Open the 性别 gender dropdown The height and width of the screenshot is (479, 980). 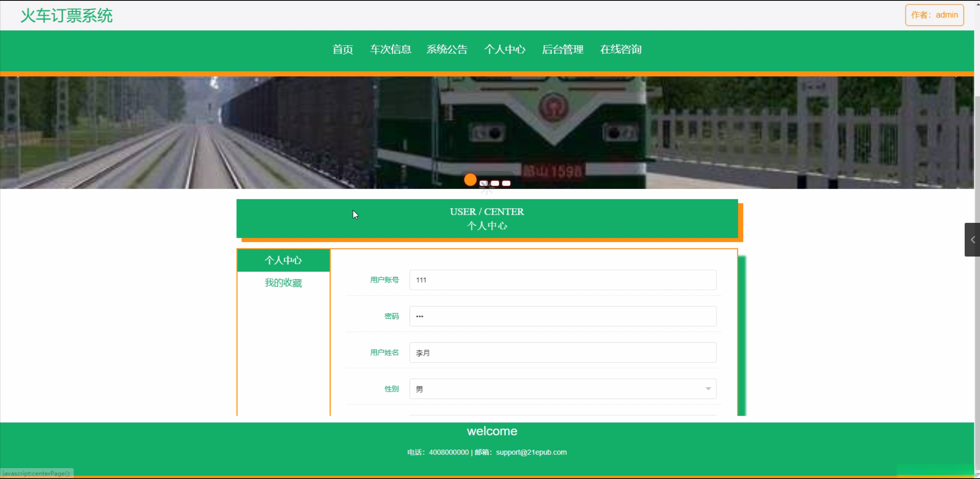pos(562,389)
